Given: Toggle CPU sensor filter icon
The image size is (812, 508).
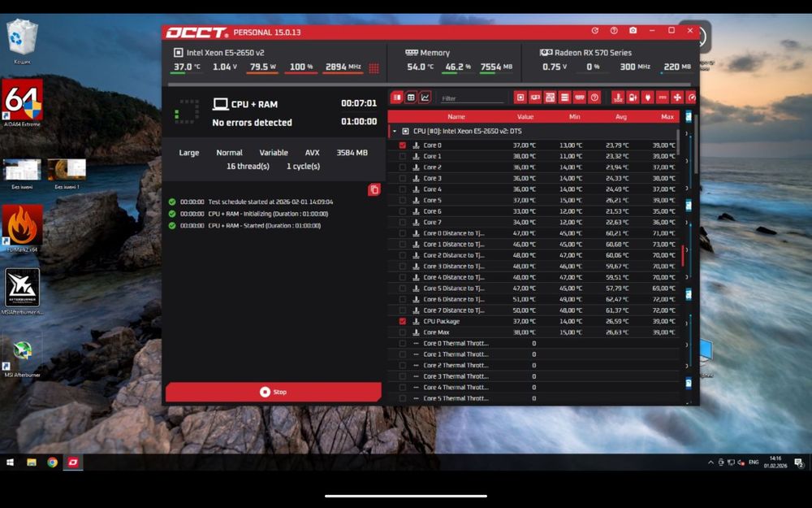Looking at the screenshot, I should tap(520, 98).
